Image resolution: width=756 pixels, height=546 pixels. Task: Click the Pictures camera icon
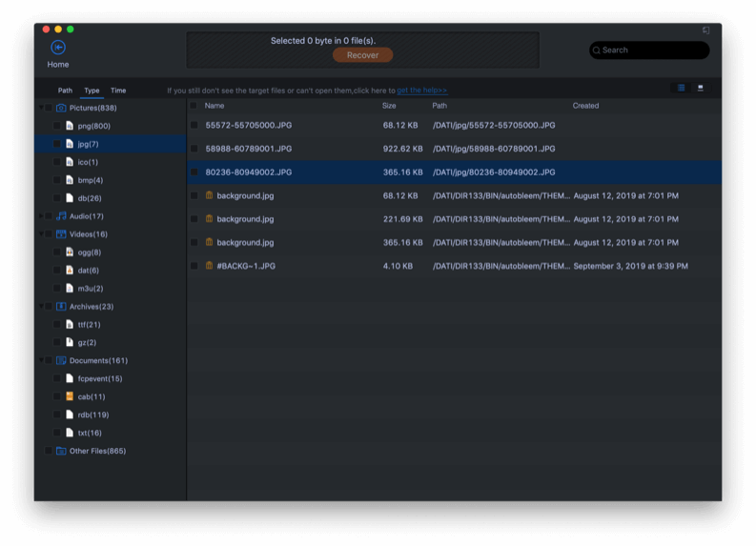(61, 109)
